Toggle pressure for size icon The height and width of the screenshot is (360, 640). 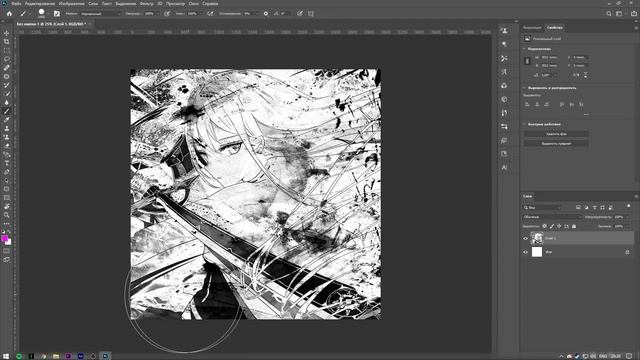coord(300,13)
